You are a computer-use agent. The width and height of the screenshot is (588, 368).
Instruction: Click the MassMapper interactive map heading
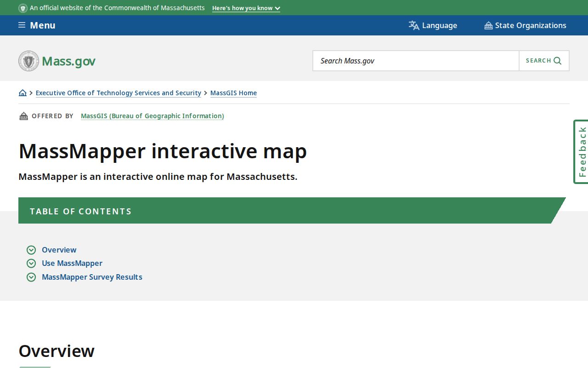(x=163, y=151)
